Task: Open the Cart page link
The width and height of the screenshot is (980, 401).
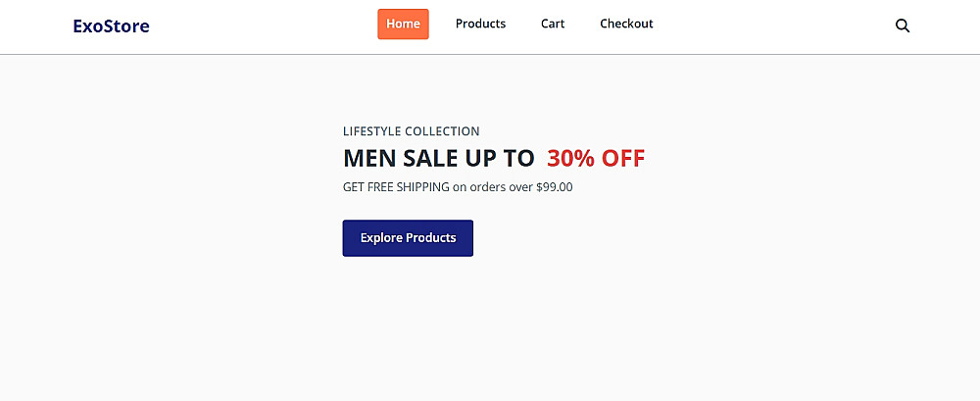Action: coord(553,24)
